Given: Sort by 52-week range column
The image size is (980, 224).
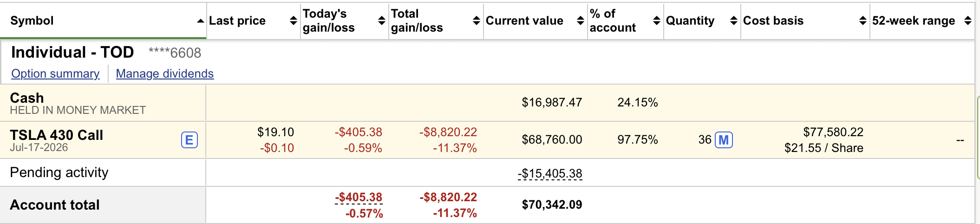Looking at the screenshot, I should coord(967,21).
